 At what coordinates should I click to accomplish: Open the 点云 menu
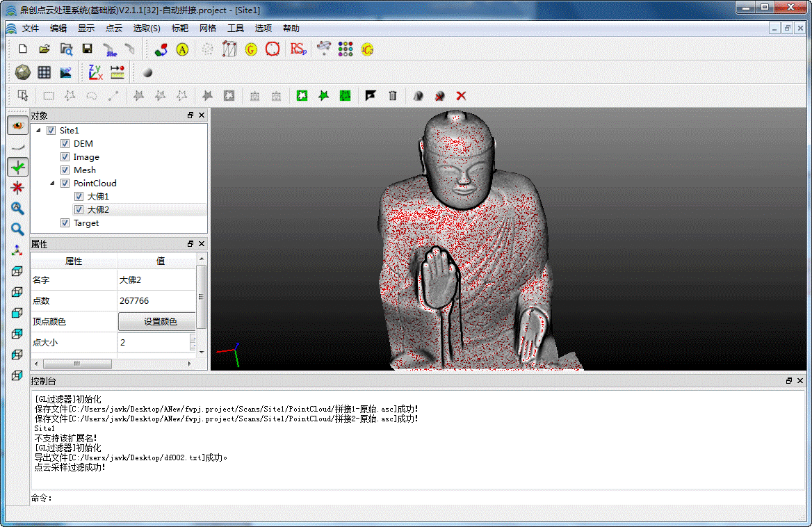coord(114,29)
